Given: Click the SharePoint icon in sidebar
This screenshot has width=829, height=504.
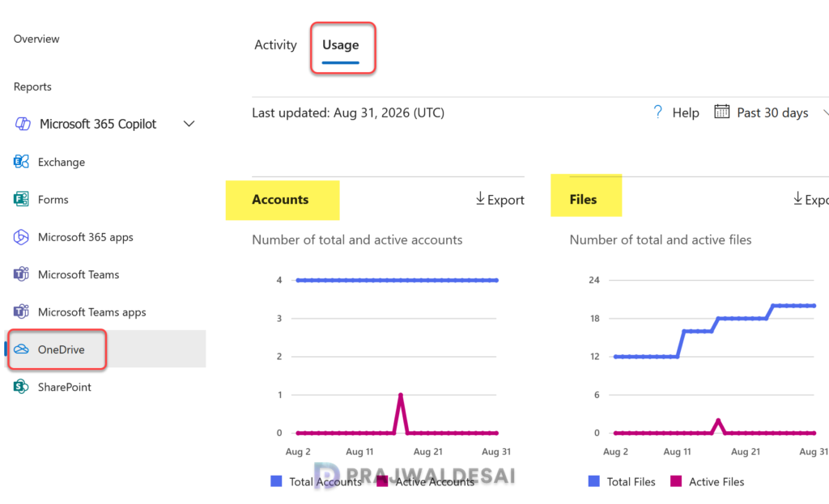Looking at the screenshot, I should [x=21, y=387].
